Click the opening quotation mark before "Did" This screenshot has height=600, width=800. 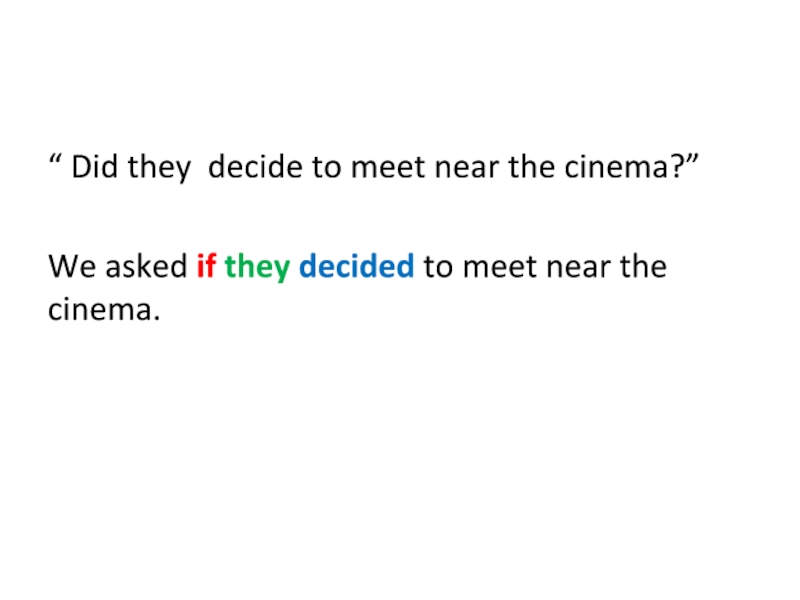(54, 160)
